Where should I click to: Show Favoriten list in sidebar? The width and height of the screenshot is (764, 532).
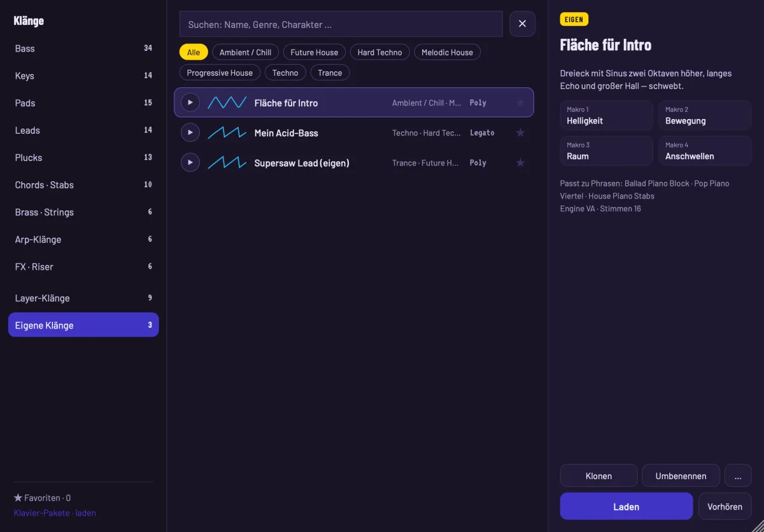[42, 498]
